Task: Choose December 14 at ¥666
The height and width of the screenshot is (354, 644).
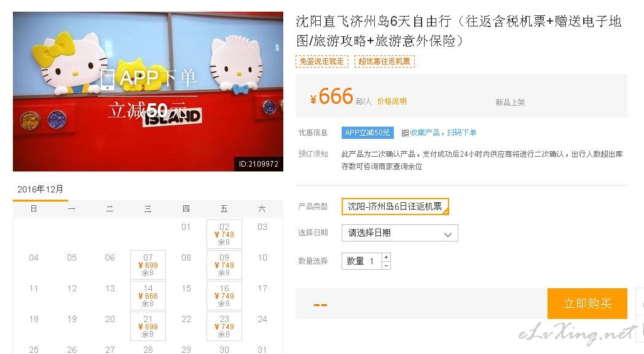Action: pos(148,296)
